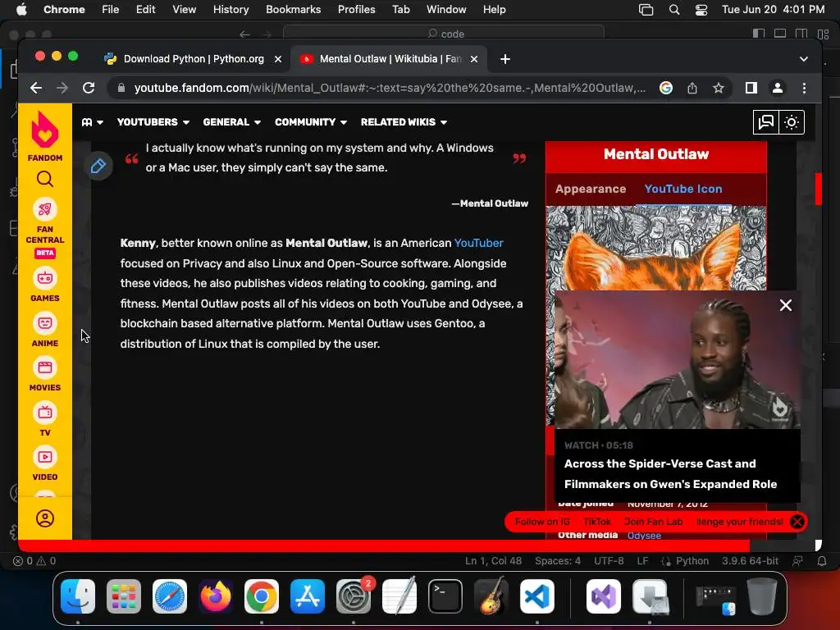Close the Download Python tab

pyautogui.click(x=278, y=59)
